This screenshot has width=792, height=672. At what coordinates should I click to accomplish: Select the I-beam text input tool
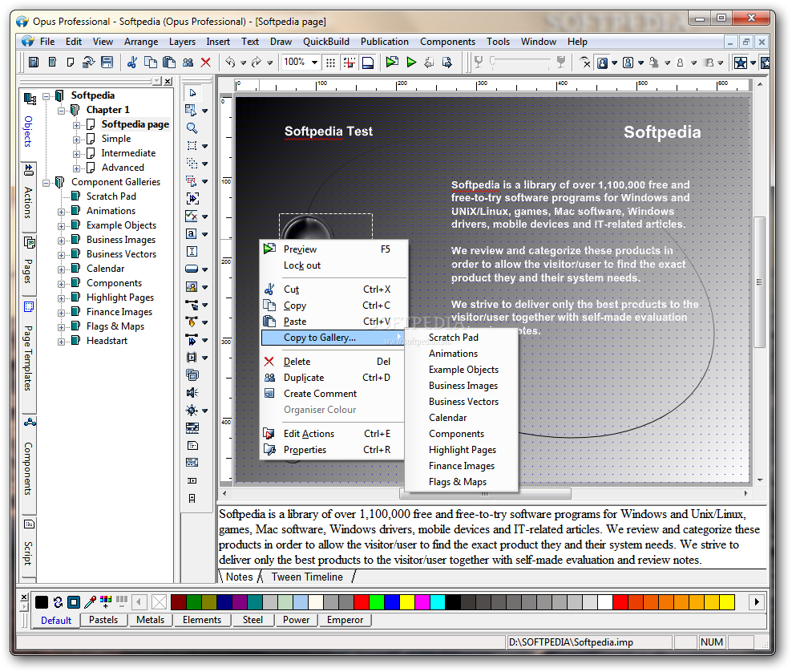click(x=192, y=252)
